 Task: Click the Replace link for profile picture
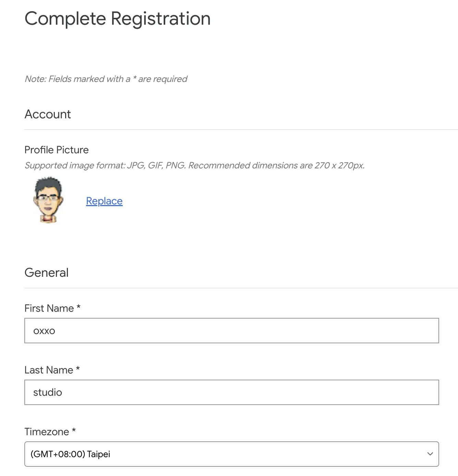104,201
